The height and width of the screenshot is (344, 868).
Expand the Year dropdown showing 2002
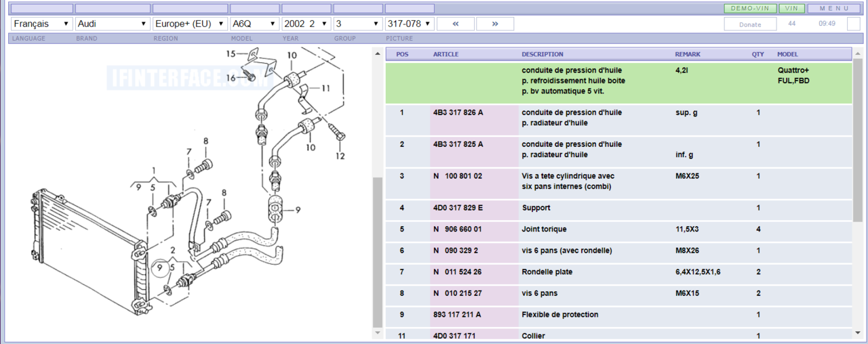pos(307,24)
